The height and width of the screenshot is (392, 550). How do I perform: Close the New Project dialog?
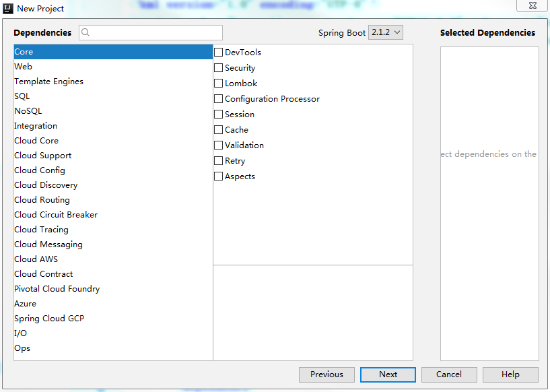point(532,5)
